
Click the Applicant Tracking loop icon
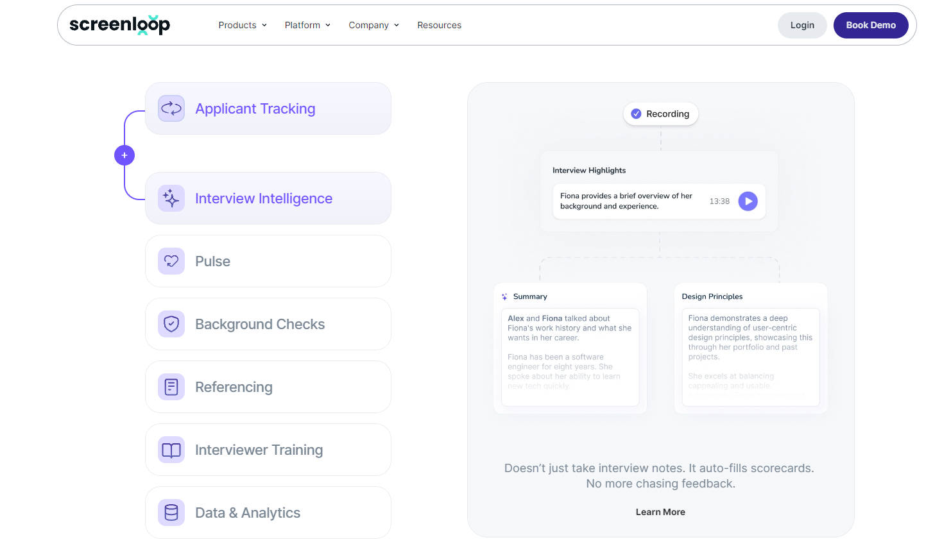[x=171, y=108]
